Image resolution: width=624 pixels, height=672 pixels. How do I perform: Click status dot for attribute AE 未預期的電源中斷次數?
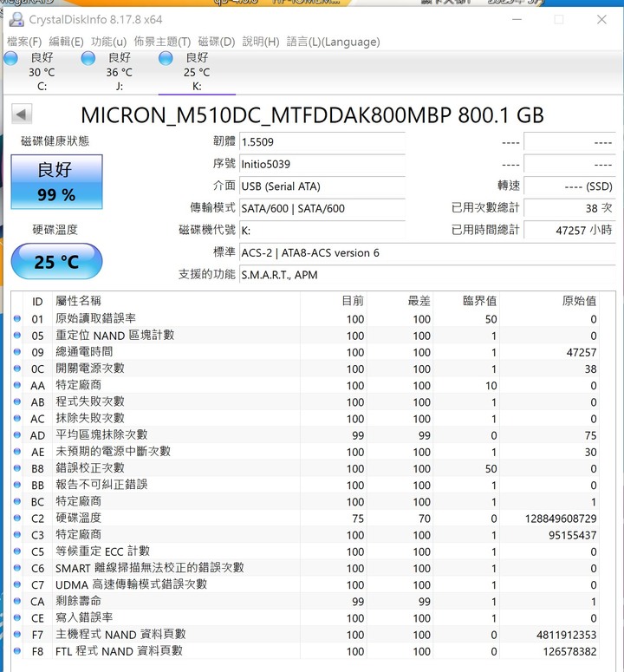pos(17,451)
